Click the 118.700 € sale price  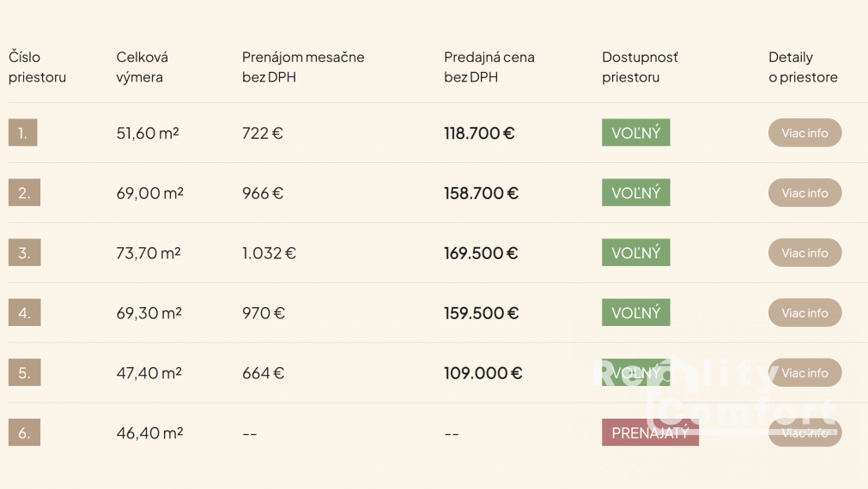point(479,133)
